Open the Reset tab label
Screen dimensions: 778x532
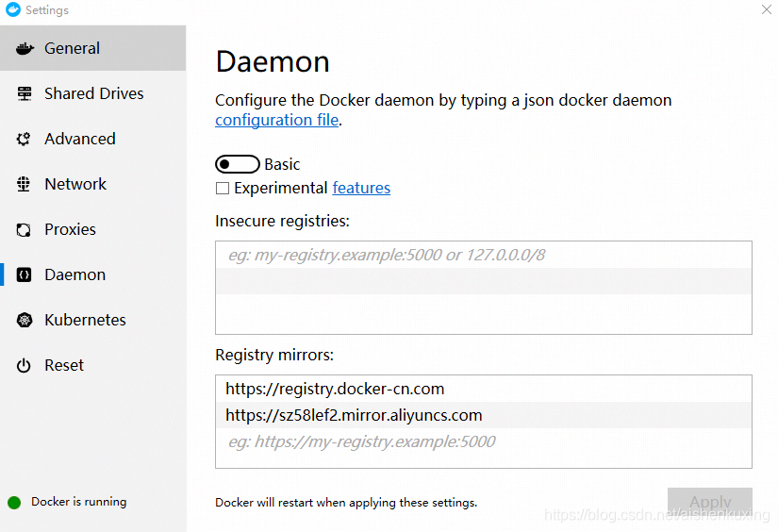[64, 366]
